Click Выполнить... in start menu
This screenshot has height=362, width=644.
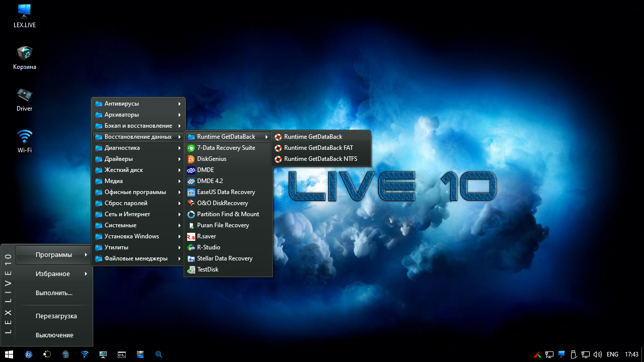[x=54, y=293]
